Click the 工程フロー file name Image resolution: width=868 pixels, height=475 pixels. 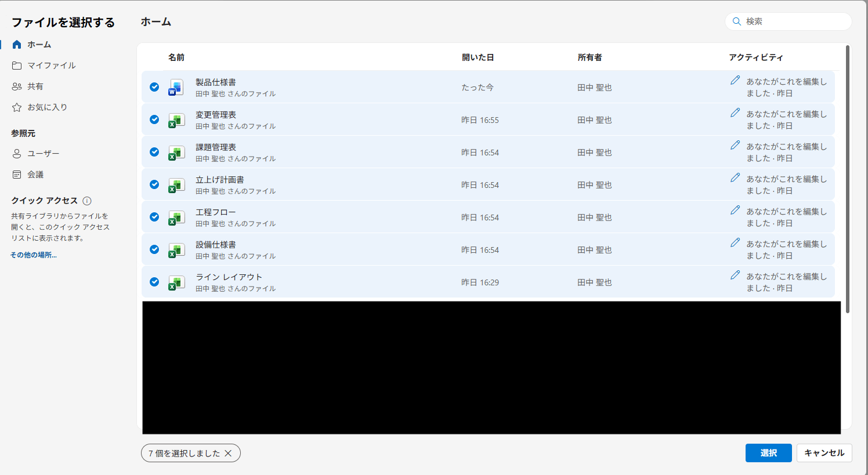click(216, 212)
